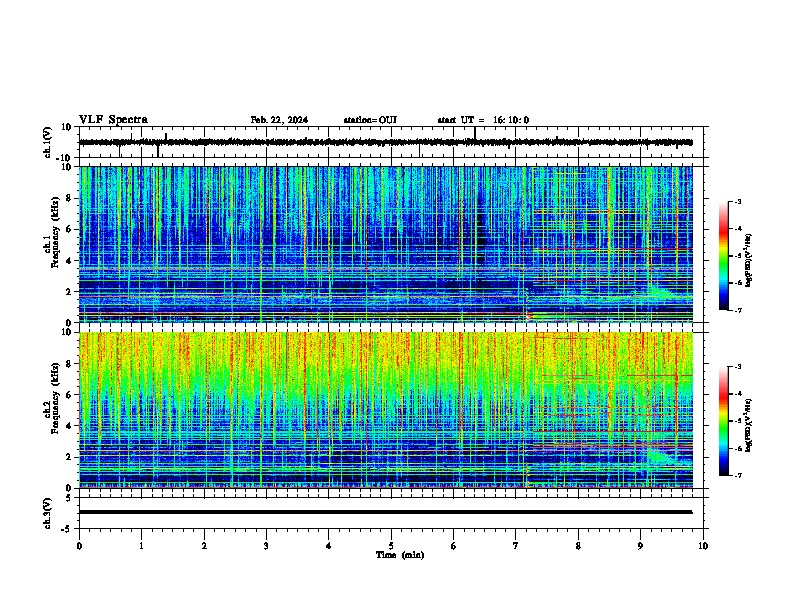Click the date 'Feb. 22, 2024'

click(279, 120)
